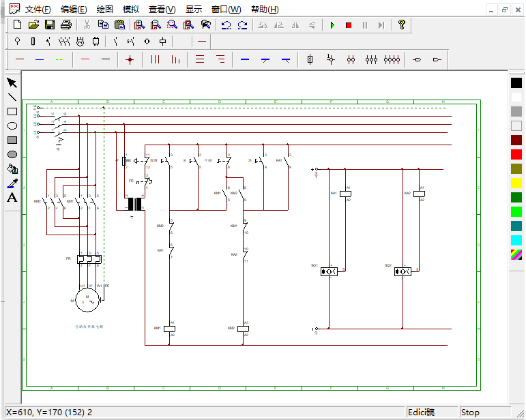526x420 pixels.
Task: Click the yellow question mark help icon
Action: tap(402, 25)
